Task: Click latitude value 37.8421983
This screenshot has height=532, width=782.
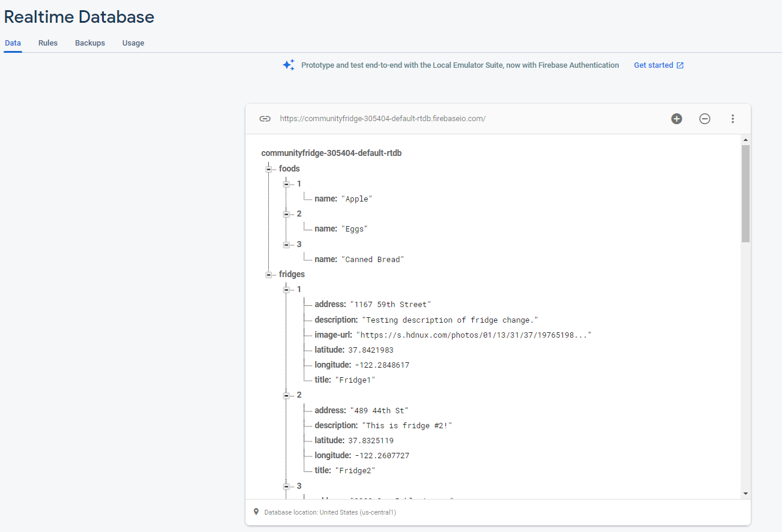Action: (x=371, y=350)
